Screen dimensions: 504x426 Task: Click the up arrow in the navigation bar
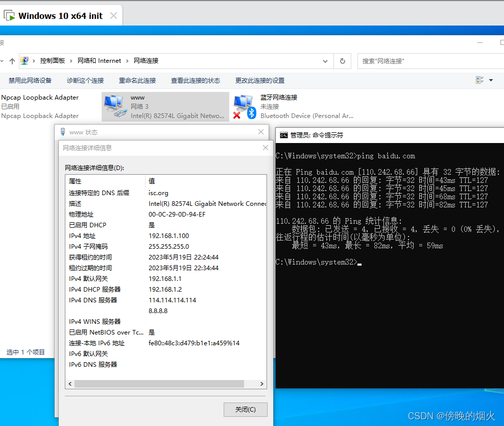tap(12, 60)
